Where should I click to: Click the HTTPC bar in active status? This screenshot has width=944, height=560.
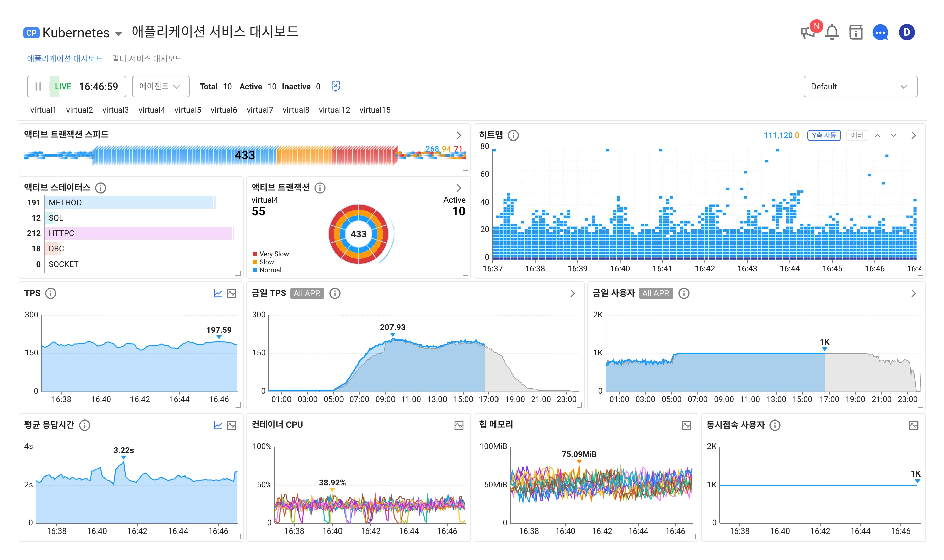click(138, 233)
